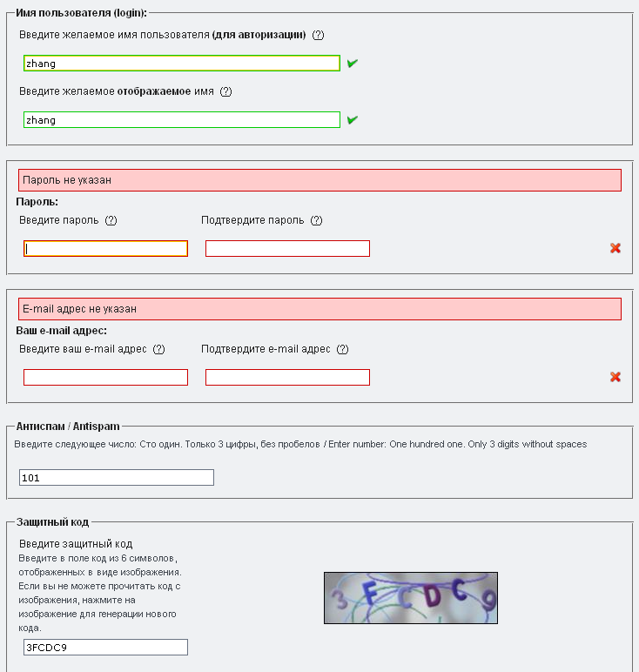Click help icon beside 'Подтвердите e-mail адрес'
639x672 pixels.
[342, 349]
